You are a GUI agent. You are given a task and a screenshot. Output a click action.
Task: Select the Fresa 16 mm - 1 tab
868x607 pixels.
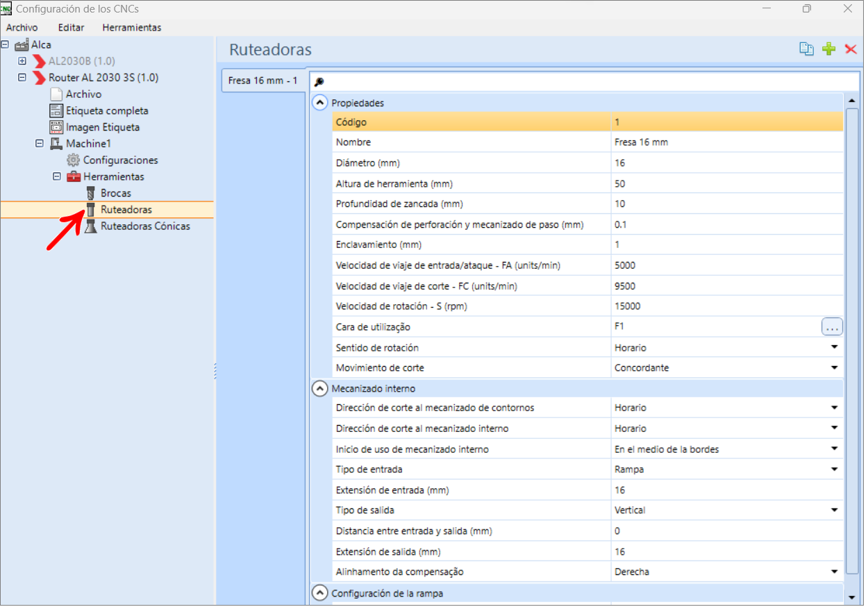(262, 81)
